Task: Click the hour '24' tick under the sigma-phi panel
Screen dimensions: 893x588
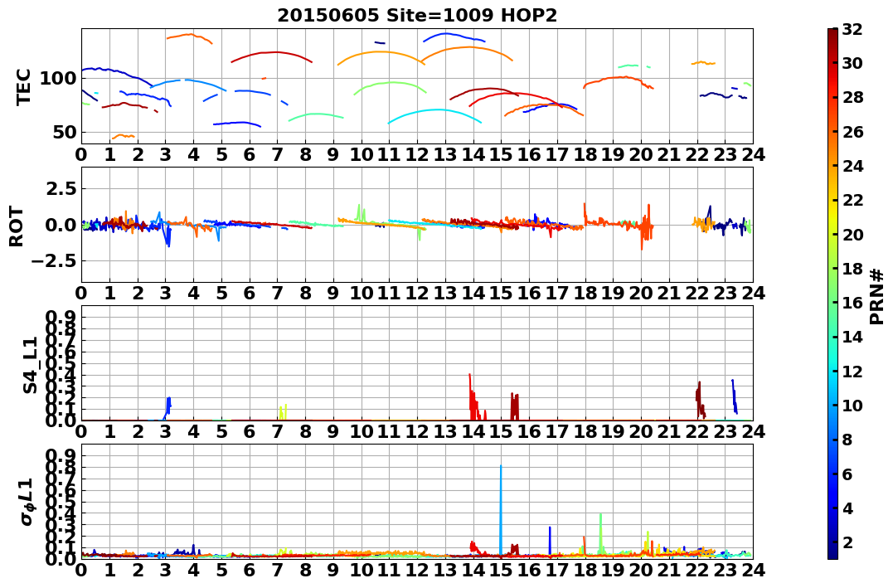Action: coord(753,570)
